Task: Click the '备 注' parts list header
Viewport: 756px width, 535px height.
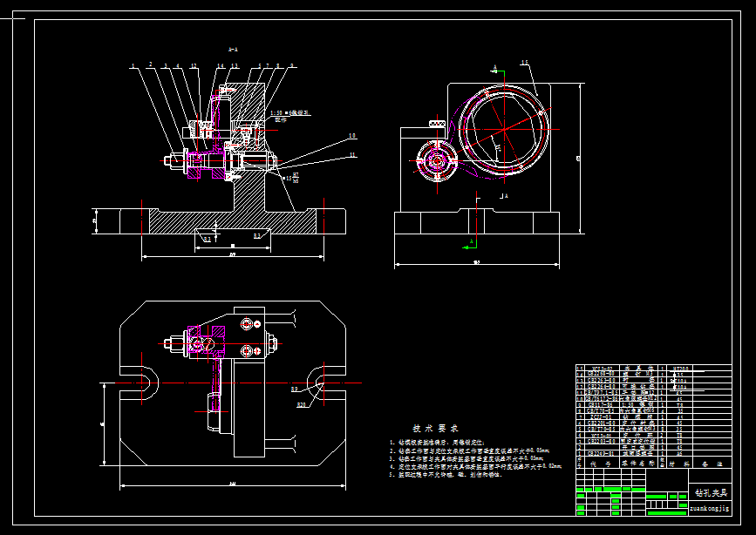Action: pos(712,464)
